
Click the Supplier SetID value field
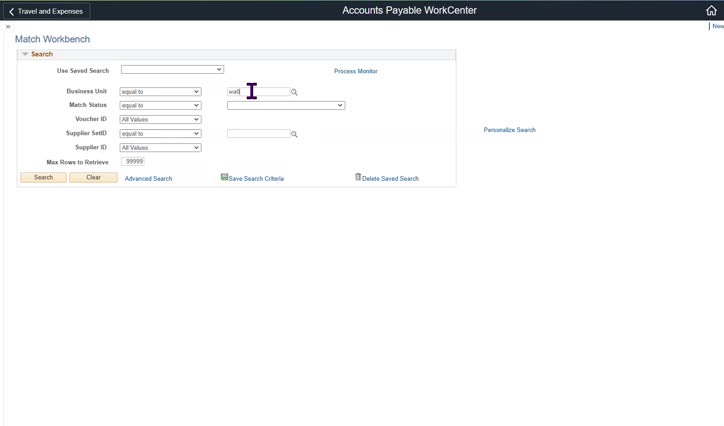point(259,134)
